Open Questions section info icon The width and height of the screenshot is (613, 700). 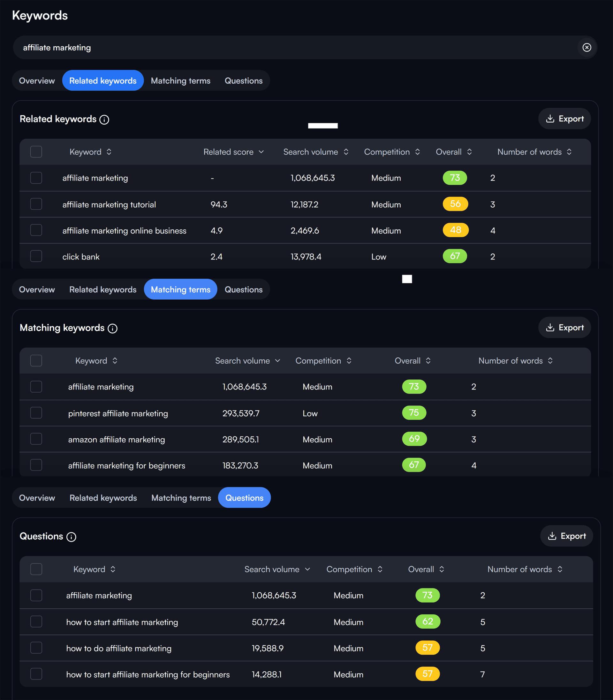(x=71, y=537)
